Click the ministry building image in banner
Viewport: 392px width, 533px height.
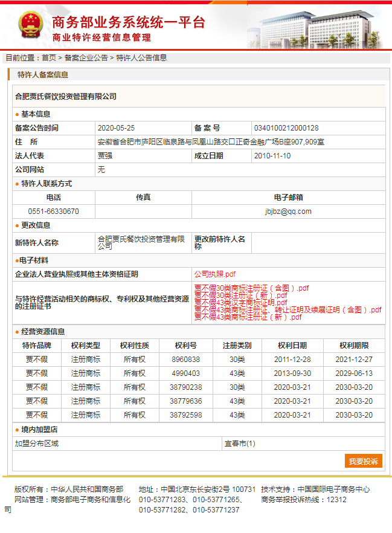point(316,29)
